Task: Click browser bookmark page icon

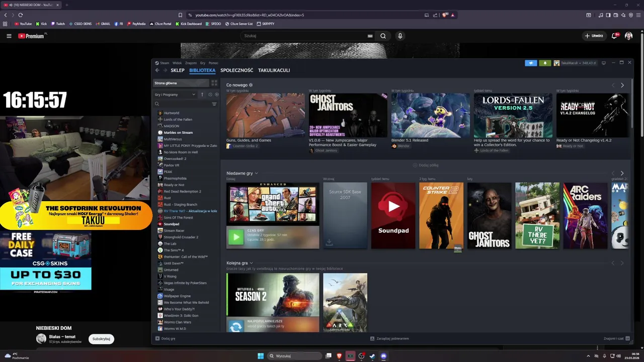Action: click(180, 15)
